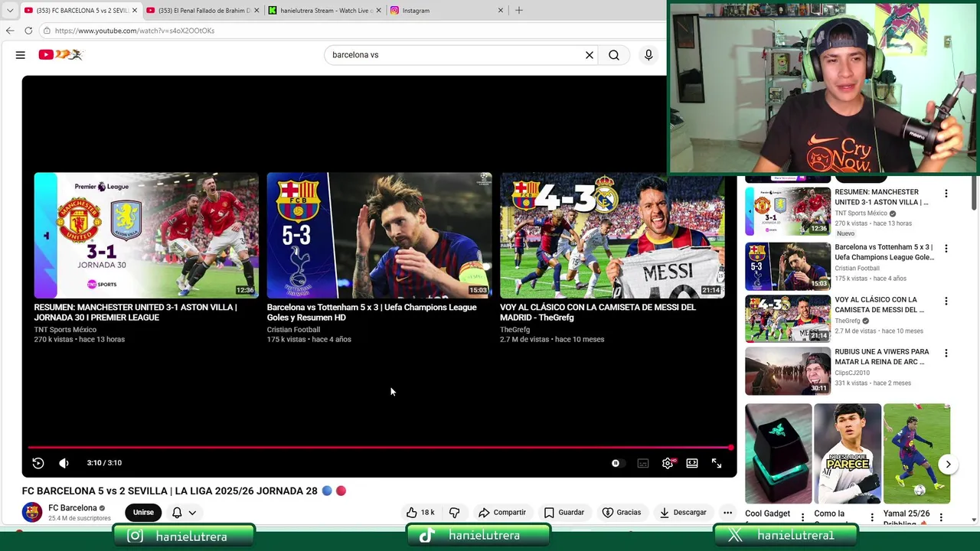Viewport: 980px width, 551px height.
Task: Click the browser back arrow
Action: 10,31
